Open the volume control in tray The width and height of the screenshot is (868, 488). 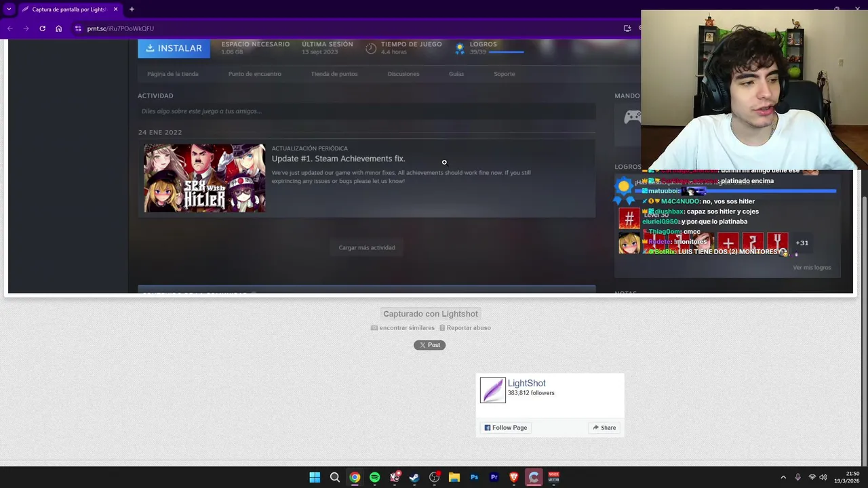click(823, 477)
